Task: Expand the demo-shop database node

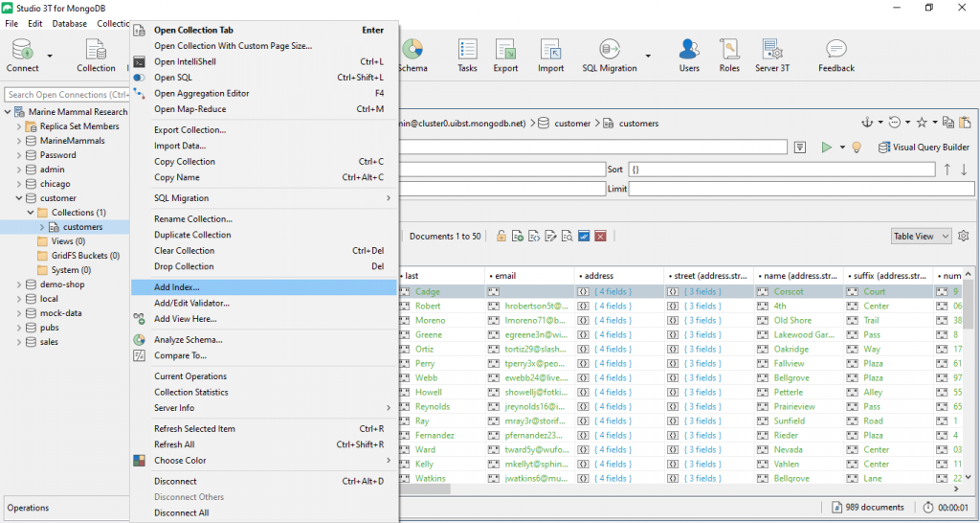Action: 19,284
